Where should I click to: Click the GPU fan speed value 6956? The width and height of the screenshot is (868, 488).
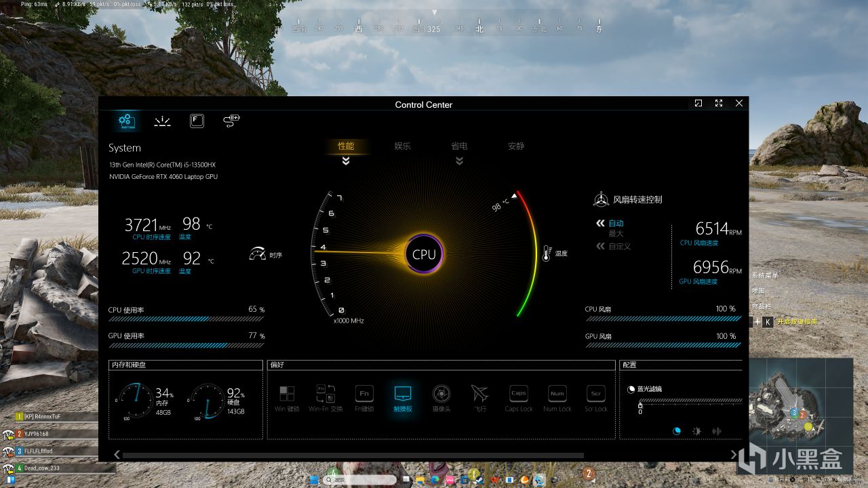tap(711, 267)
